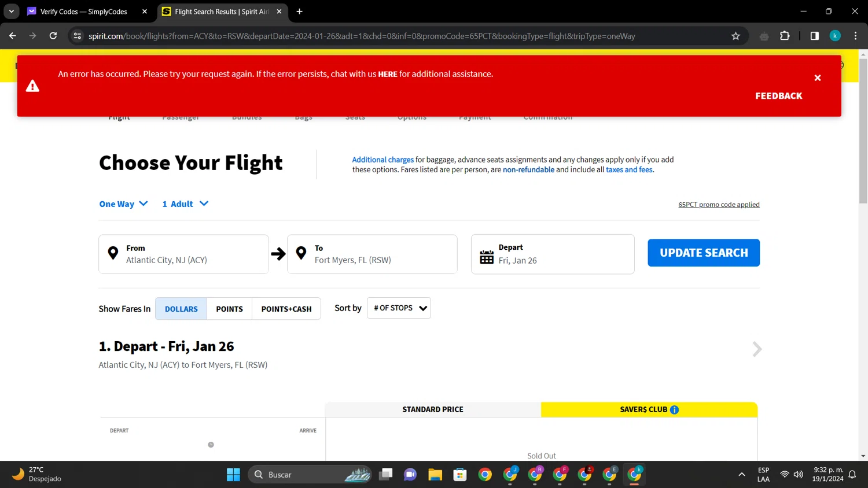Click the From location pin icon
The height and width of the screenshot is (488, 868).
pyautogui.click(x=113, y=253)
